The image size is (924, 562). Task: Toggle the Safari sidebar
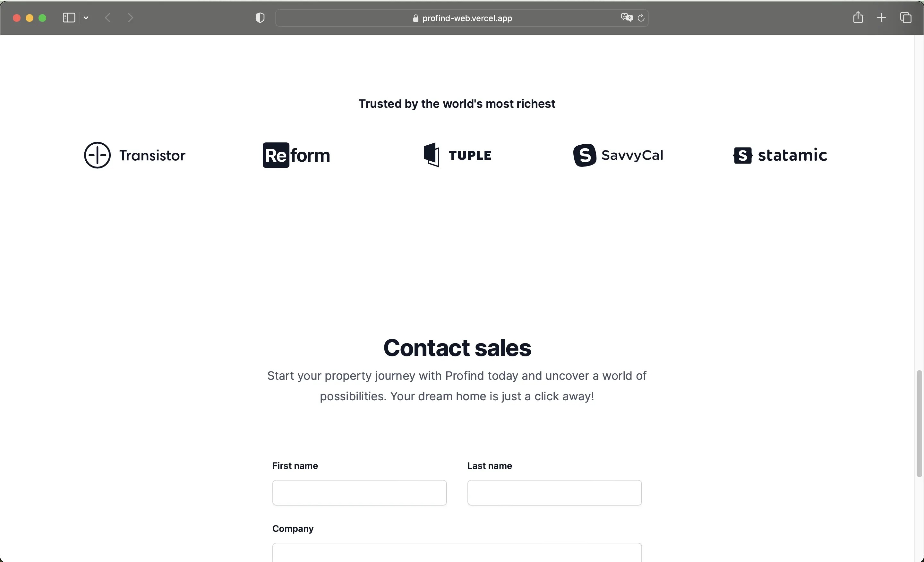pos(68,18)
